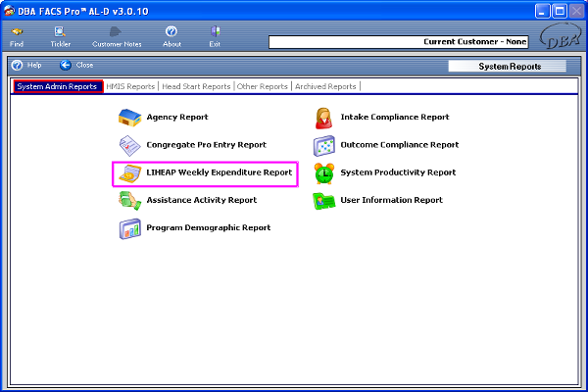The image size is (588, 392).
Task: Click the Outcome Compliance Report icon
Action: [324, 145]
